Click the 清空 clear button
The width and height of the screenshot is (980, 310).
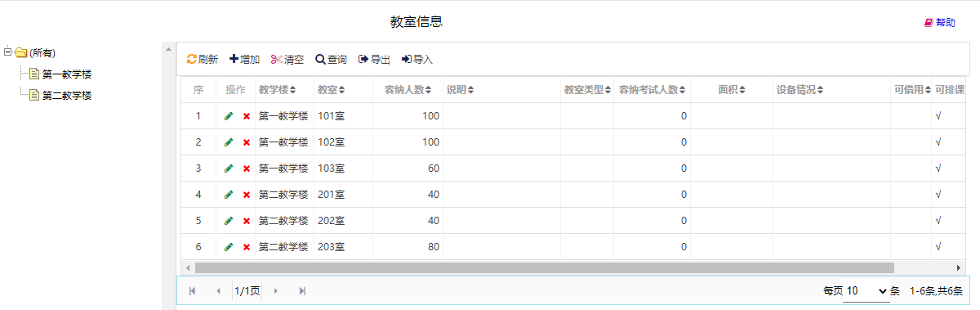287,60
